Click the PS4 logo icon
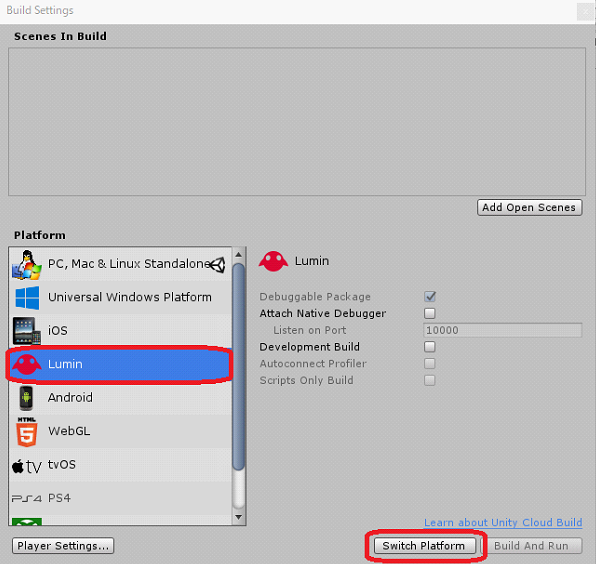The image size is (596, 564). click(26, 498)
